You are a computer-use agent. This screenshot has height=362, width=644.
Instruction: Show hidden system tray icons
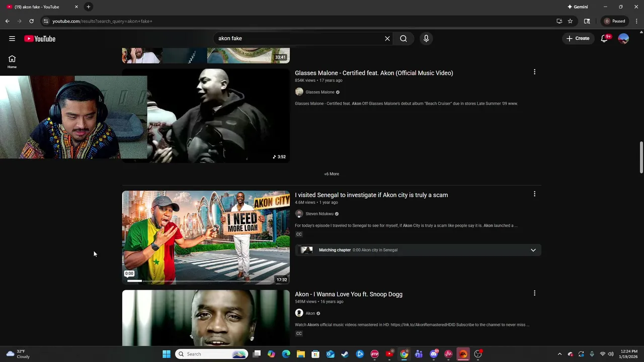click(559, 354)
